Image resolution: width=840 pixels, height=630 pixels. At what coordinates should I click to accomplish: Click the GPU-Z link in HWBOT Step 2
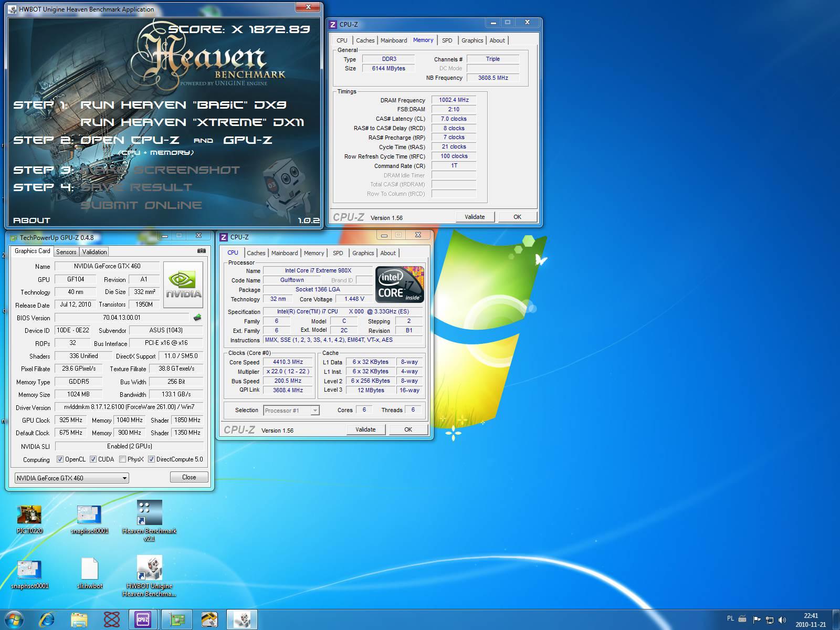click(248, 140)
